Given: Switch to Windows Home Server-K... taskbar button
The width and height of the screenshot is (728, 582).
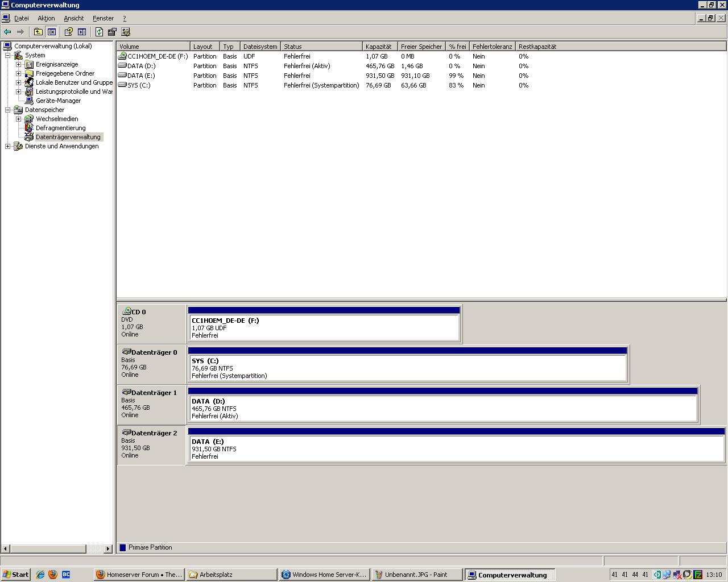Looking at the screenshot, I should click(x=325, y=575).
